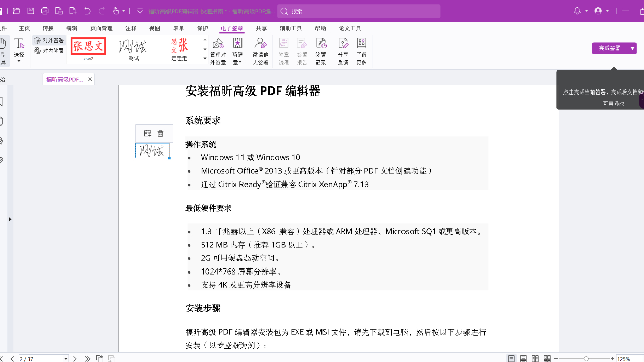Click the save icon in quick toolbar

(31, 11)
